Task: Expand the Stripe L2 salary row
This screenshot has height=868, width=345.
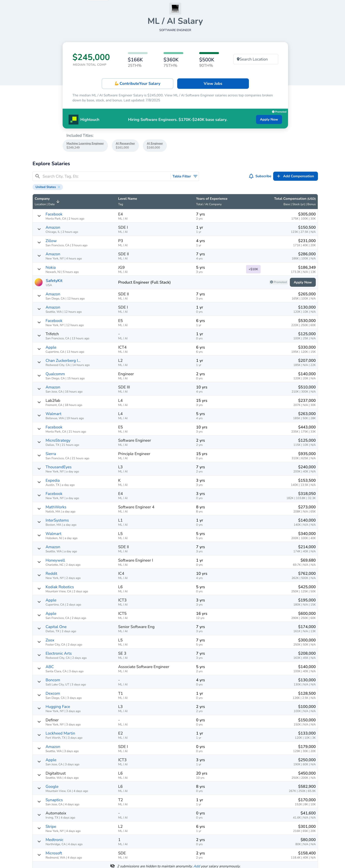Action: coord(39,828)
